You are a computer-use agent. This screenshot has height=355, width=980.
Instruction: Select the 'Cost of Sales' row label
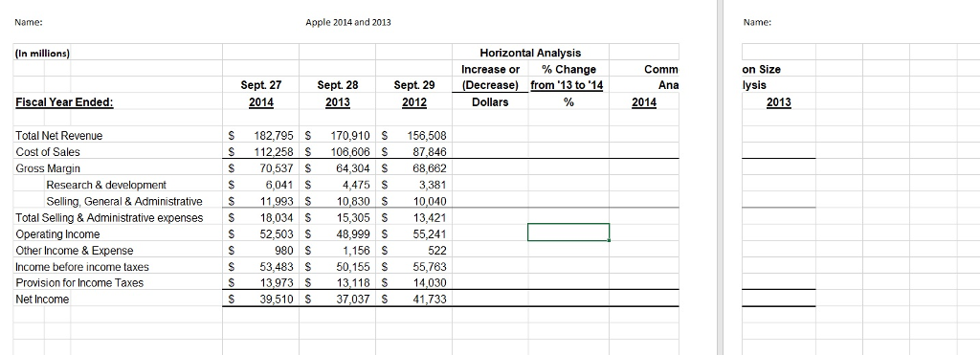pos(48,152)
